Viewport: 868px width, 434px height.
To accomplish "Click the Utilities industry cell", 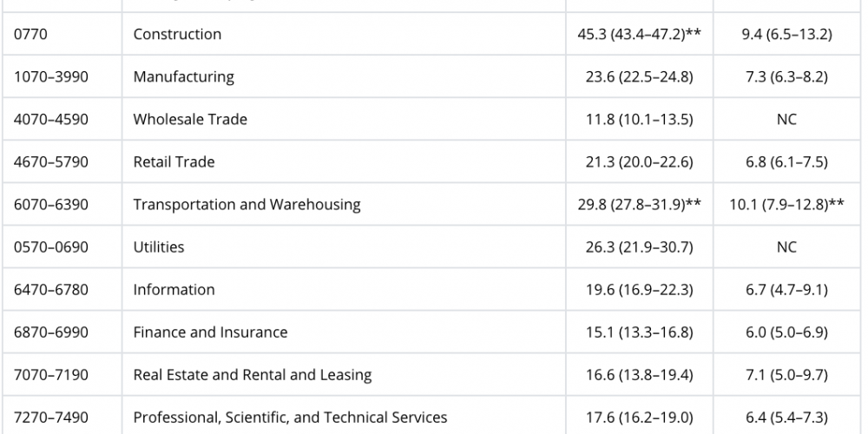I will coord(159,247).
